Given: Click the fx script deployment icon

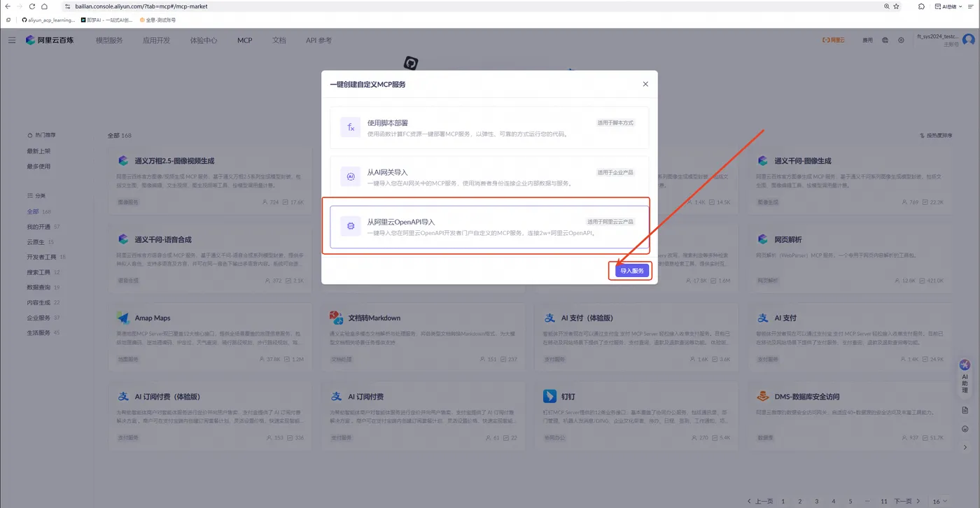Looking at the screenshot, I should pyautogui.click(x=350, y=128).
